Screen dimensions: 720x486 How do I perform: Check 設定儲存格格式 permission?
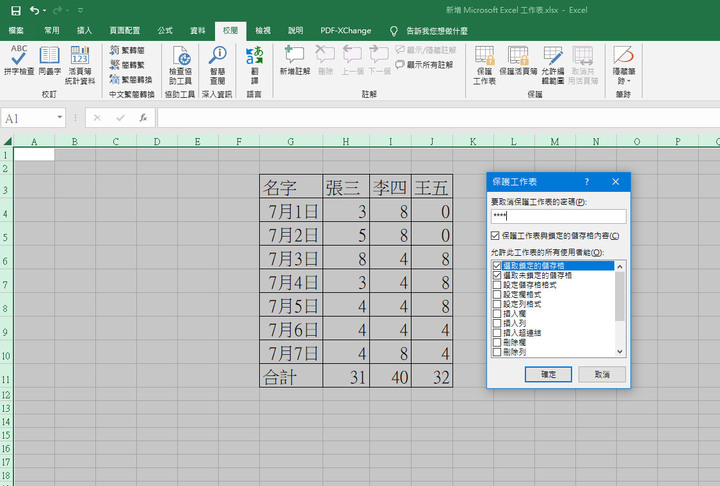click(497, 285)
